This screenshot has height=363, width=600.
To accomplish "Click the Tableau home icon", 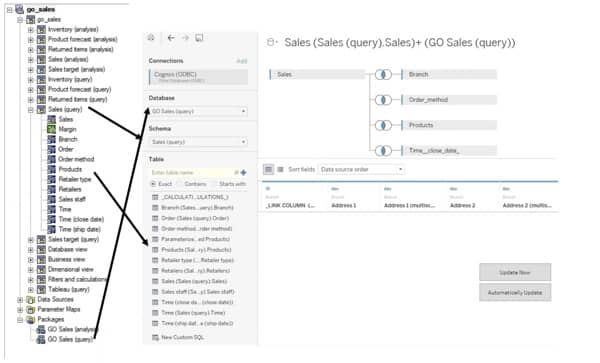I will coord(151,37).
